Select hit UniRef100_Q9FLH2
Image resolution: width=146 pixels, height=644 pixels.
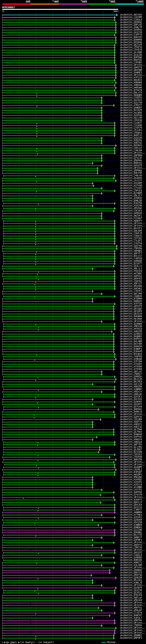(x=131, y=25)
